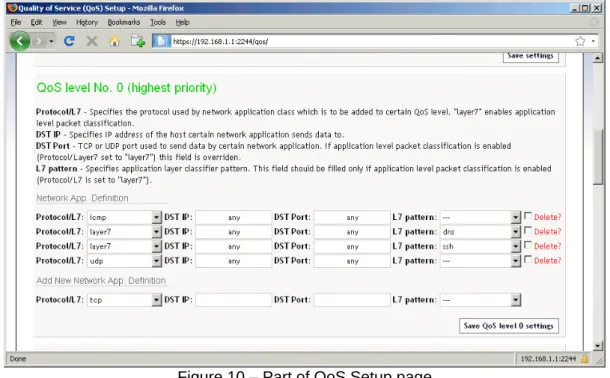Bookmark this page with the star icon
Image resolution: width=610 pixels, height=378 pixels.
coord(580,41)
